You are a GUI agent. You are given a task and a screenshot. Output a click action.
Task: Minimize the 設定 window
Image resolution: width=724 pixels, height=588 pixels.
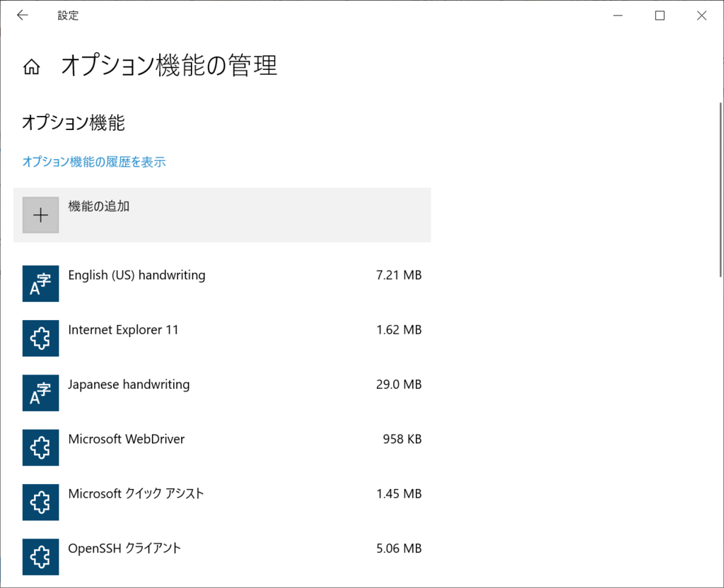618,16
